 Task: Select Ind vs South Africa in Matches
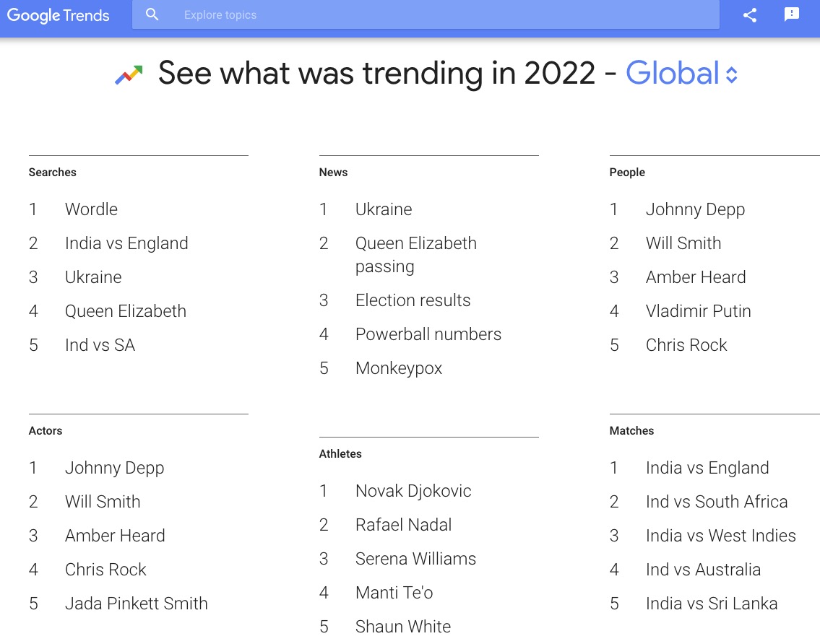coord(717,501)
